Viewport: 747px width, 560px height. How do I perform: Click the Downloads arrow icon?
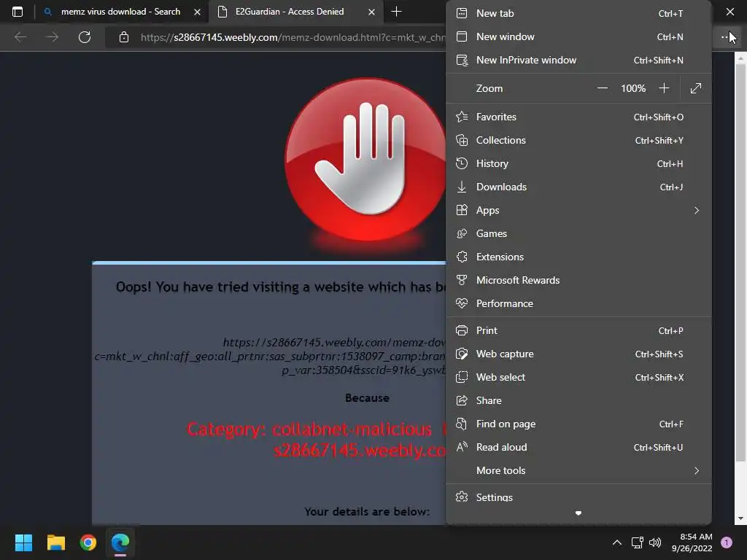tap(462, 187)
